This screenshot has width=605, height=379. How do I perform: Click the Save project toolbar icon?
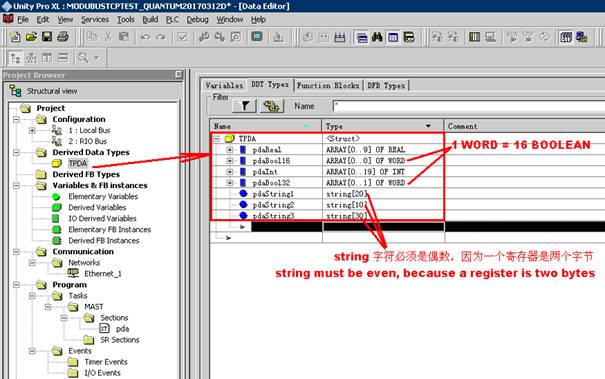47,37
